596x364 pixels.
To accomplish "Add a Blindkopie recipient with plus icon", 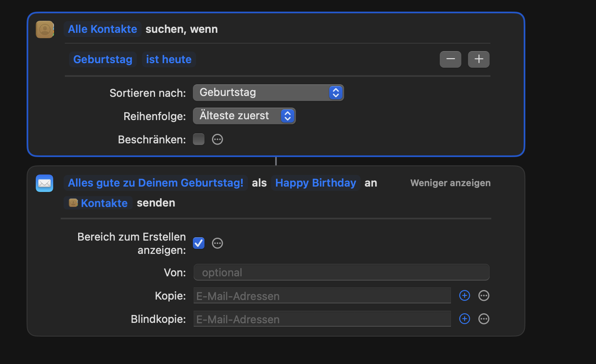I will click(x=464, y=319).
